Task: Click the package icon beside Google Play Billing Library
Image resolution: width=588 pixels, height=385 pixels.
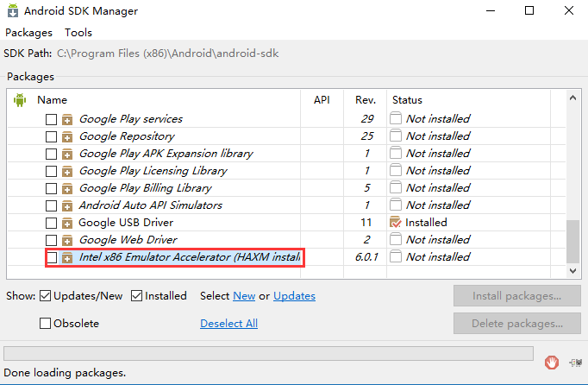Action: pos(67,188)
